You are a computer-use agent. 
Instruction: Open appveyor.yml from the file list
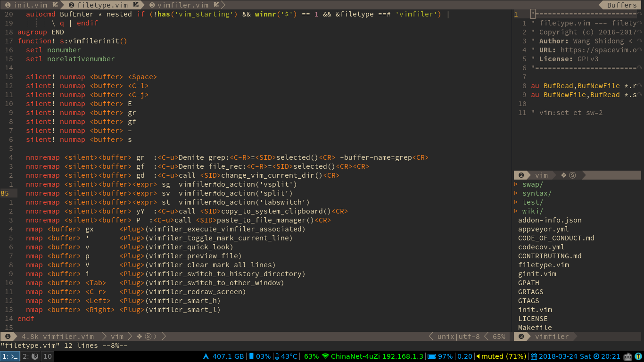click(x=544, y=229)
